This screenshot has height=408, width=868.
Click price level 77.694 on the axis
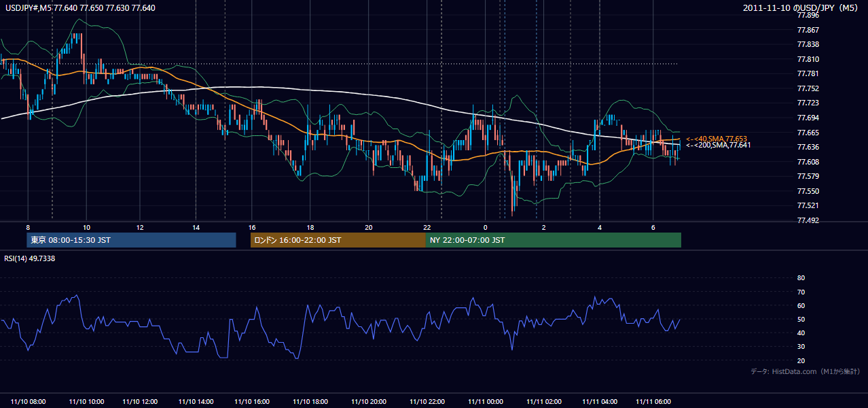(x=807, y=118)
